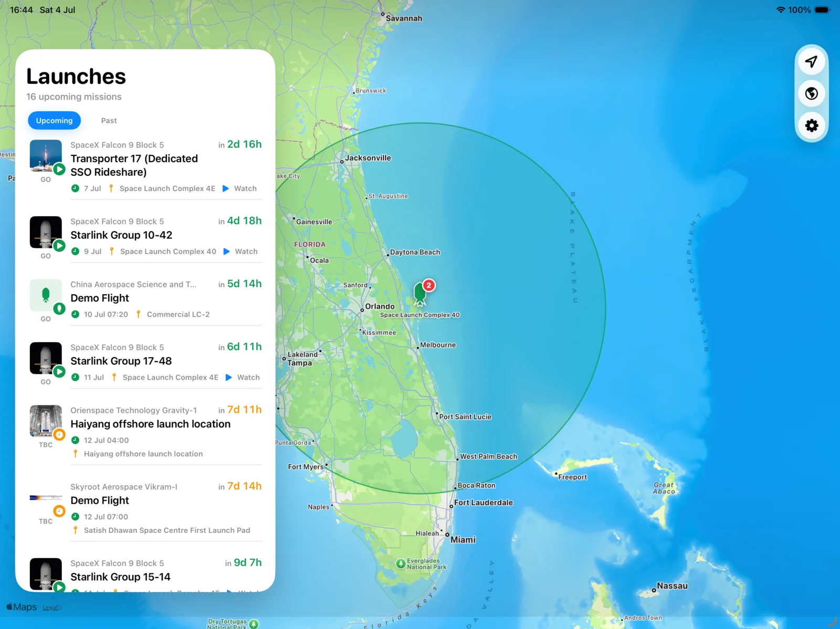This screenshot has width=840, height=629.
Task: Watch the Starlink Group 17-48 stream
Action: point(248,377)
